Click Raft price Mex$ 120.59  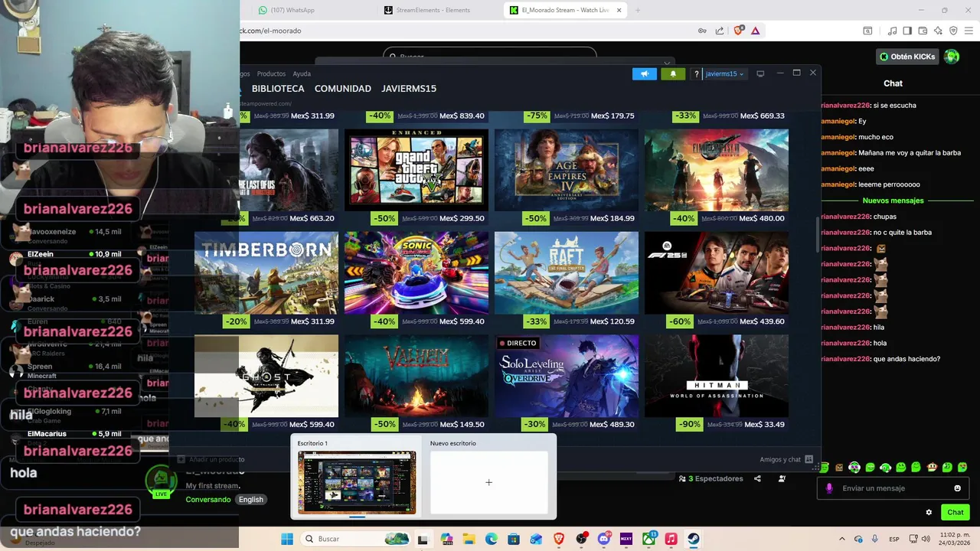[612, 321]
